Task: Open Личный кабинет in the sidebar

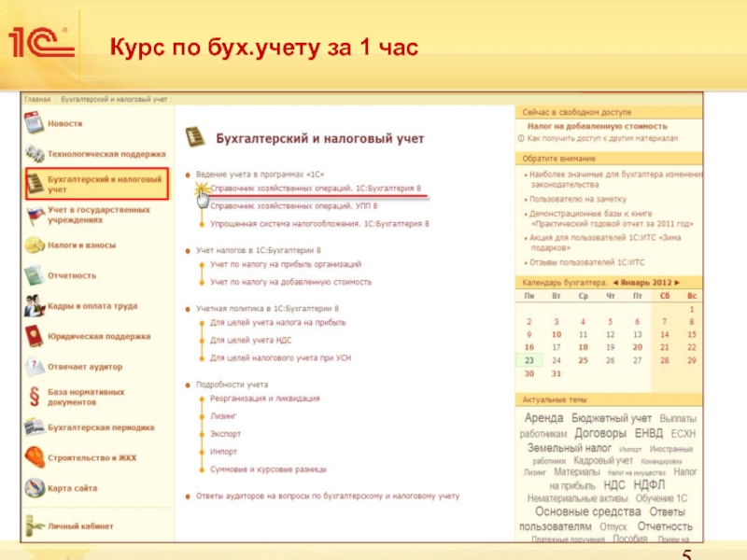Action: point(80,526)
